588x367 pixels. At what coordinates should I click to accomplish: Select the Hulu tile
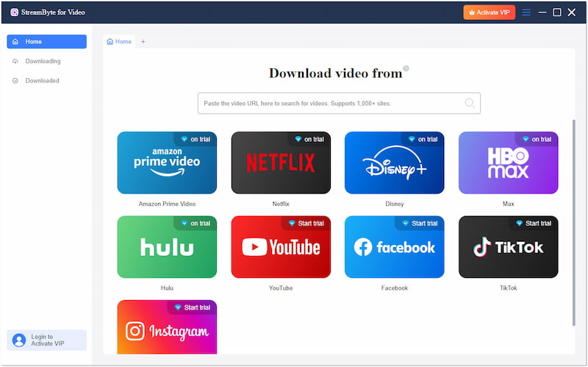click(x=167, y=248)
